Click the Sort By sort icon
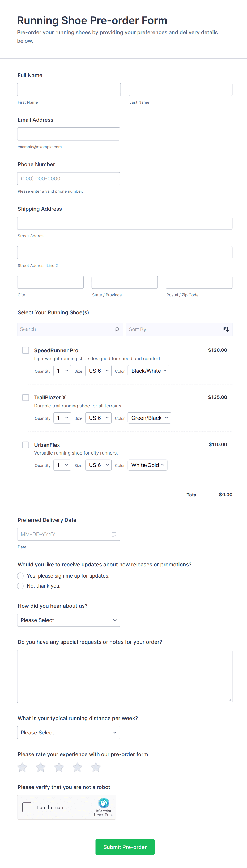The image size is (247, 868). coord(226,329)
